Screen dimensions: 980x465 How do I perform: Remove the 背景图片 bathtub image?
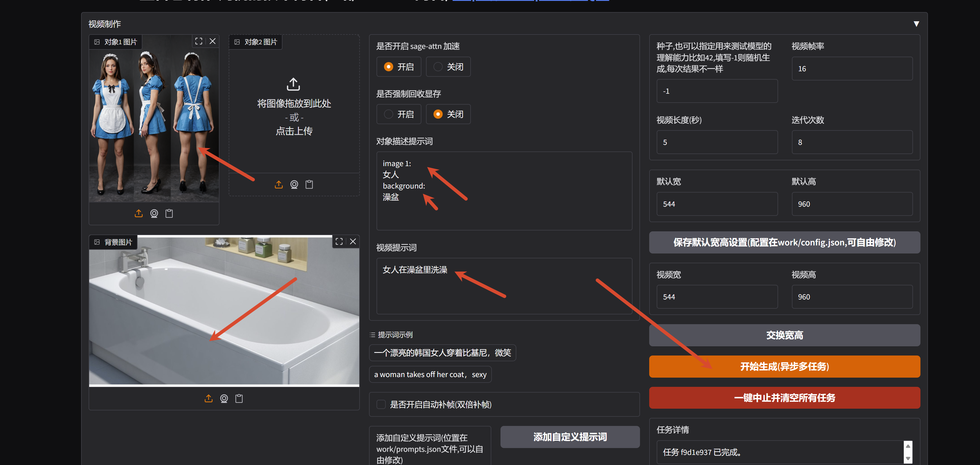[353, 241]
